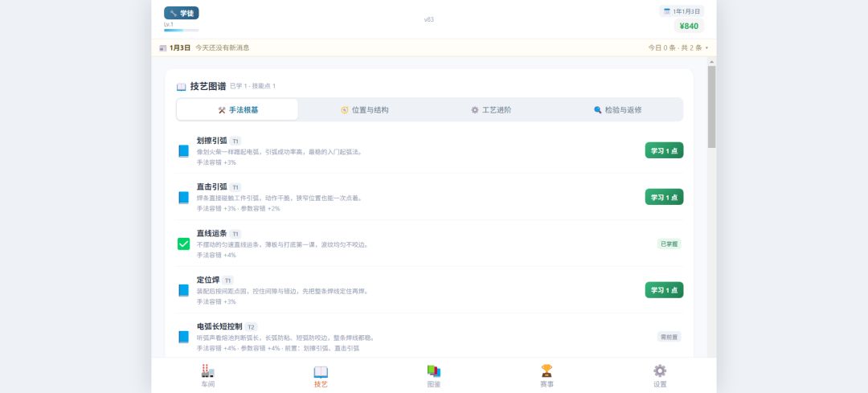Click the 需前置 badge for 电弧长短控制
This screenshot has width=868, height=393.
669,337
